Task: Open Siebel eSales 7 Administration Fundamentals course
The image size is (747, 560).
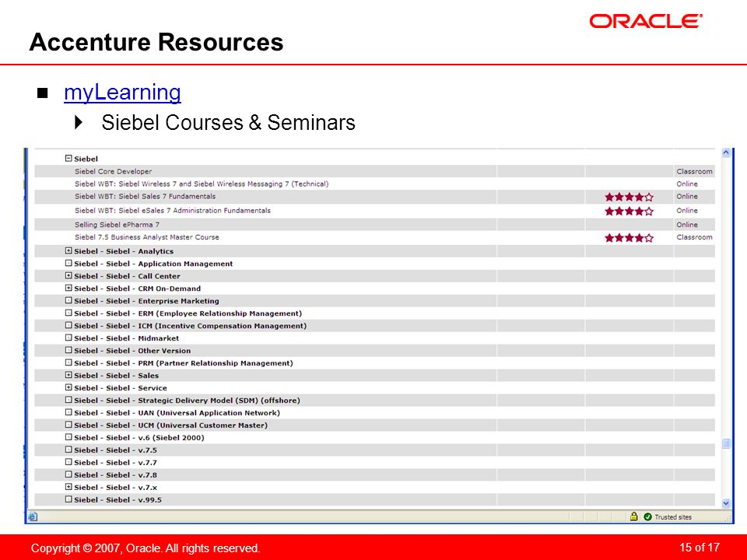Action: pos(173,211)
